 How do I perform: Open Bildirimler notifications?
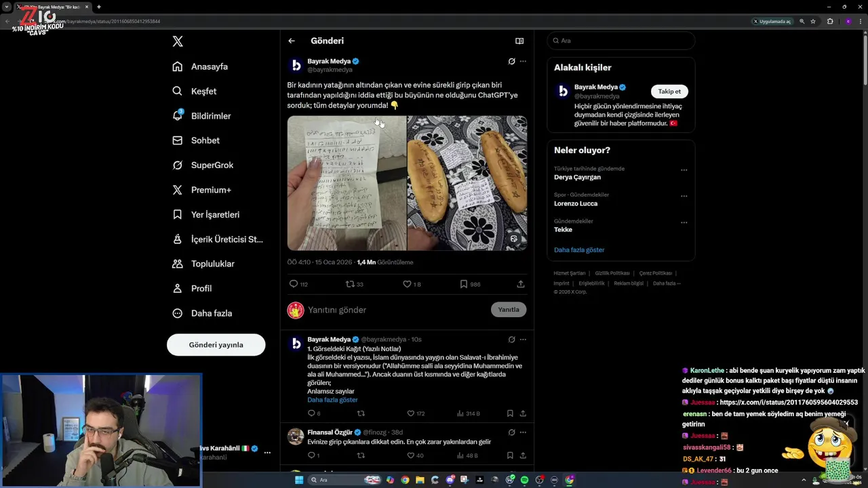pos(201,116)
